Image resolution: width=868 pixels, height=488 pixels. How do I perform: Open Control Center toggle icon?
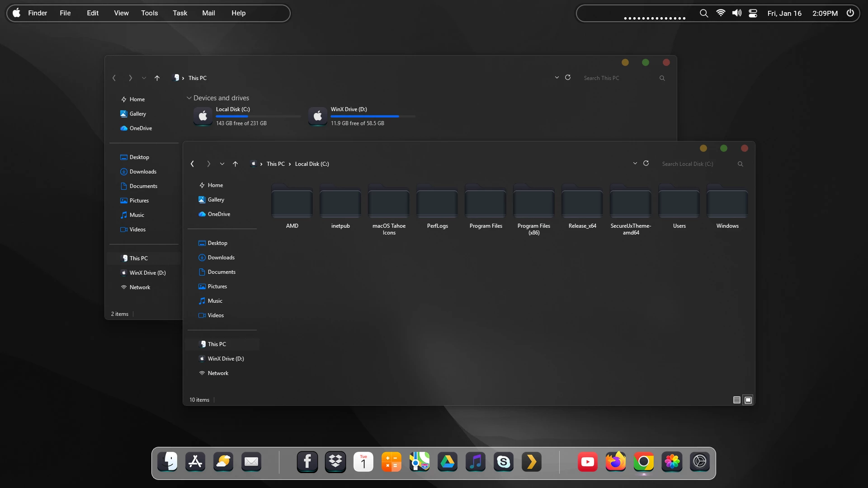(x=753, y=13)
